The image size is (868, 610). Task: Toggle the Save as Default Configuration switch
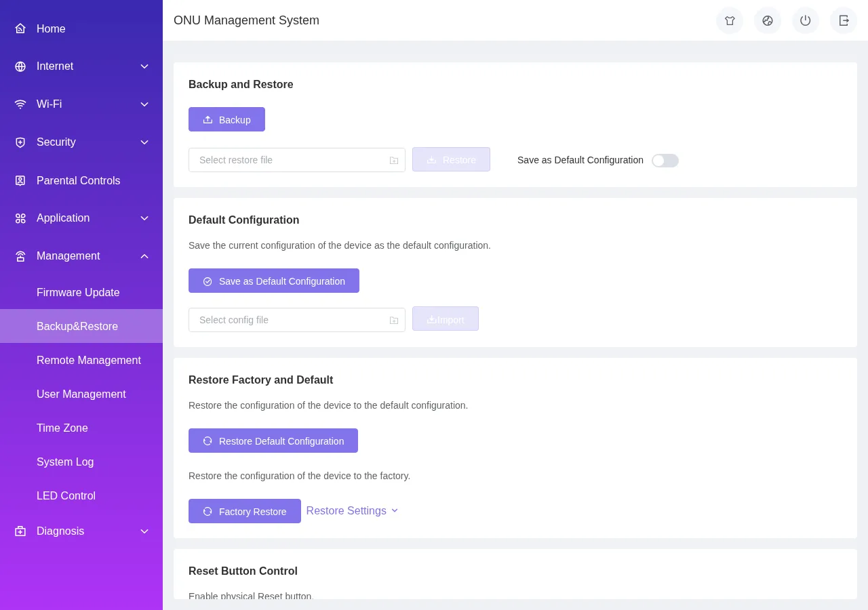click(x=665, y=161)
